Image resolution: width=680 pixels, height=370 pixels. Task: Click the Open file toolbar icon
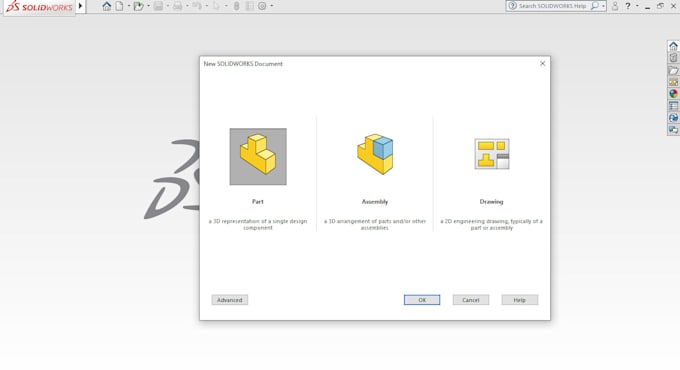138,6
